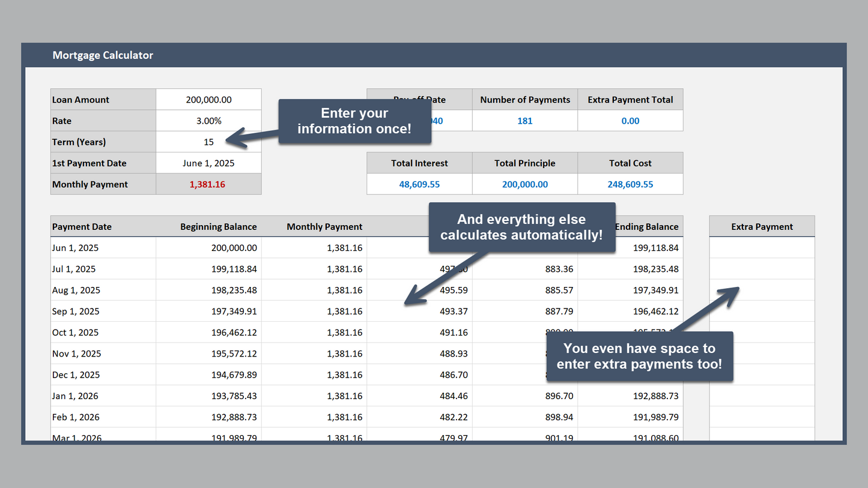This screenshot has width=868, height=488.
Task: Select the interest value 484.46
Action: (x=419, y=396)
